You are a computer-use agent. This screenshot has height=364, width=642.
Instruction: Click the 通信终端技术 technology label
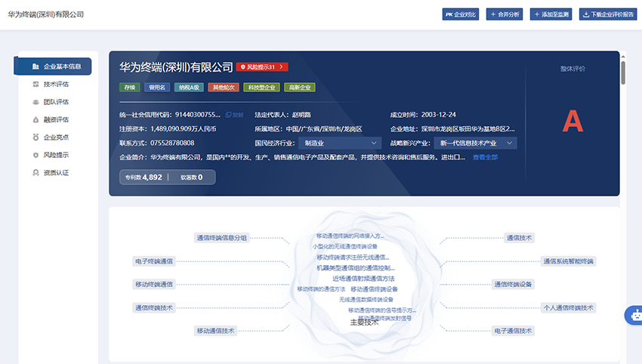(154, 307)
